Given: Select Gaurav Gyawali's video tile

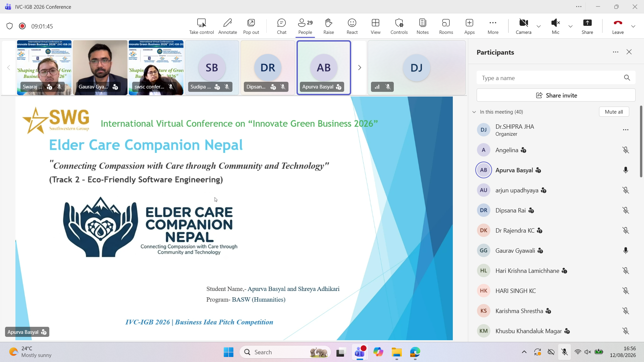Looking at the screenshot, I should tap(100, 68).
